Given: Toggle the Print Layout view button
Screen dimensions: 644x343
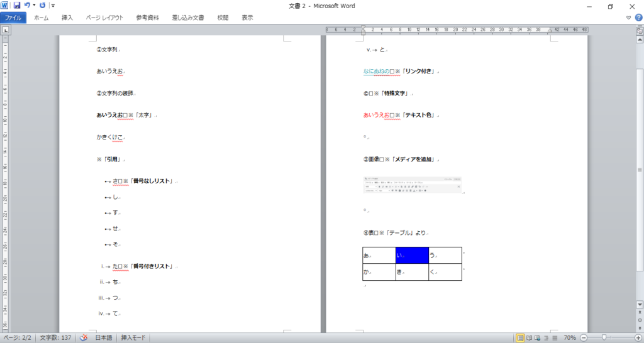Looking at the screenshot, I should coord(521,338).
